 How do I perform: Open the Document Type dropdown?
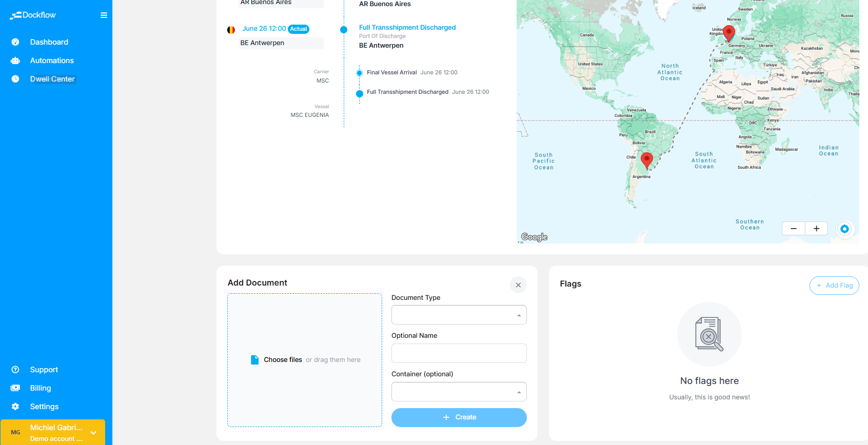459,315
